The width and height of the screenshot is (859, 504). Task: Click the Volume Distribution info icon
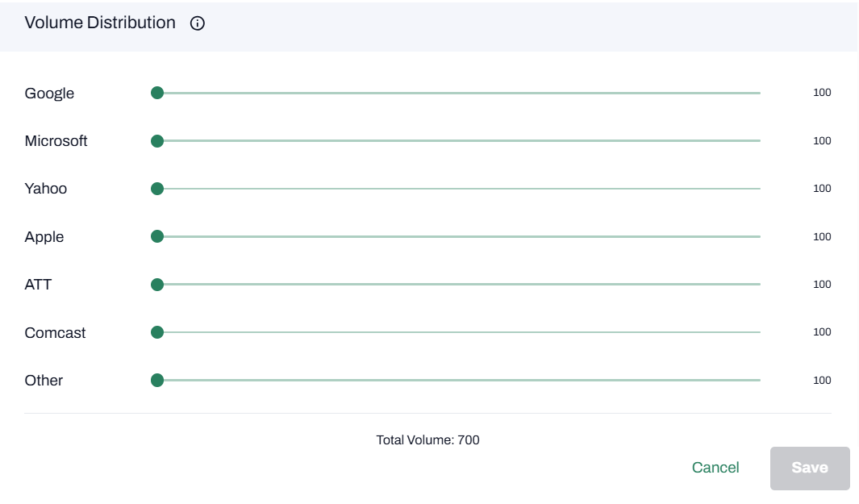[x=198, y=23]
